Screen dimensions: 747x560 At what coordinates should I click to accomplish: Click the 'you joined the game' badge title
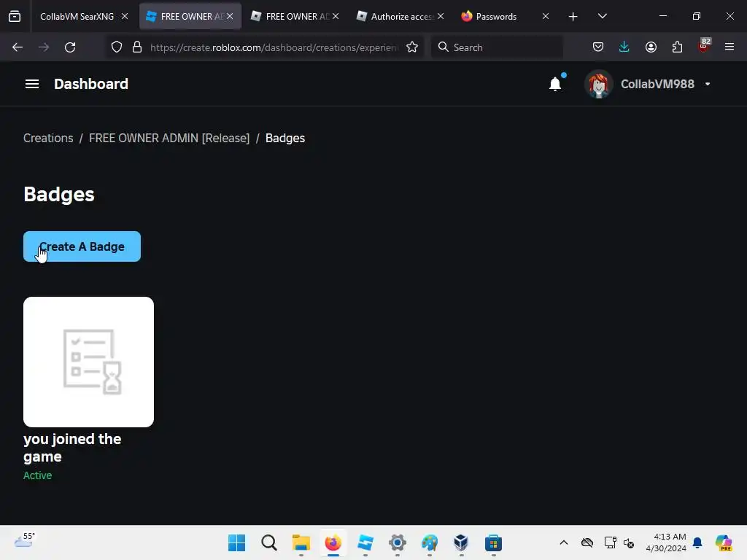pos(72,448)
